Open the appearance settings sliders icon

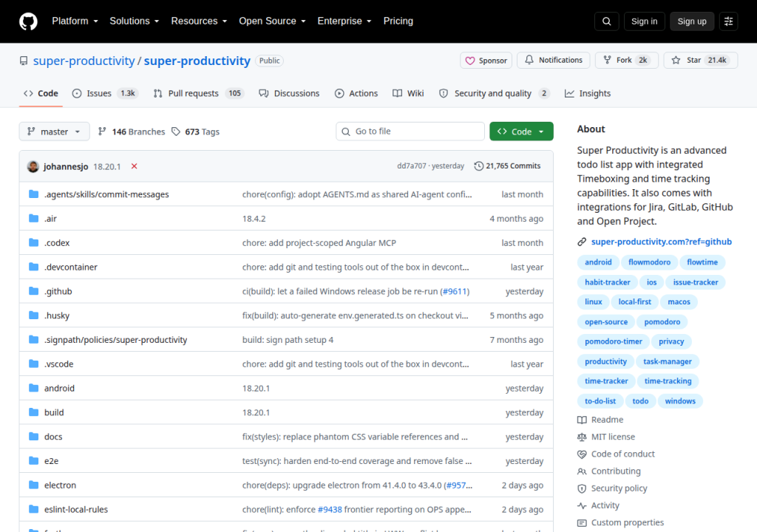(x=728, y=21)
